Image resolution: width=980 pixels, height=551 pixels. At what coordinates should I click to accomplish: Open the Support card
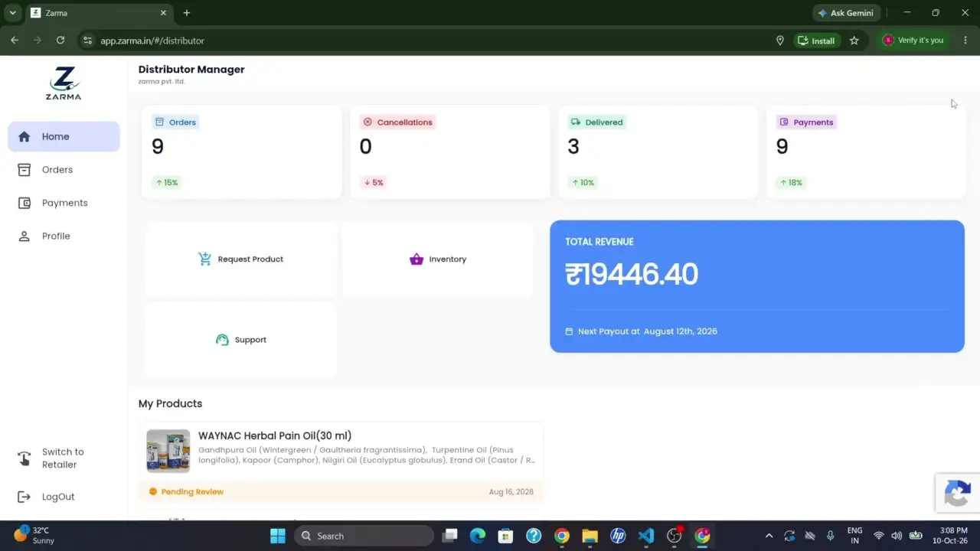coord(240,339)
